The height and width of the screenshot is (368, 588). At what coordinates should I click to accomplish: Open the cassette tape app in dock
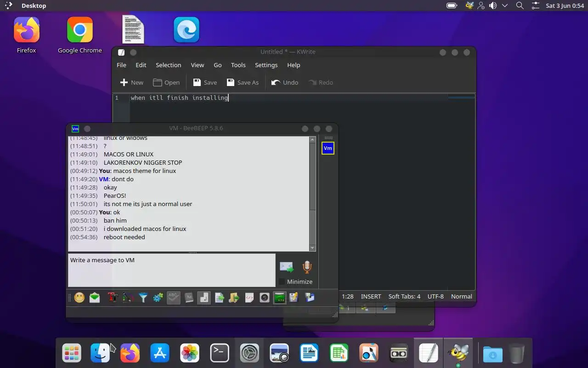[x=399, y=353]
